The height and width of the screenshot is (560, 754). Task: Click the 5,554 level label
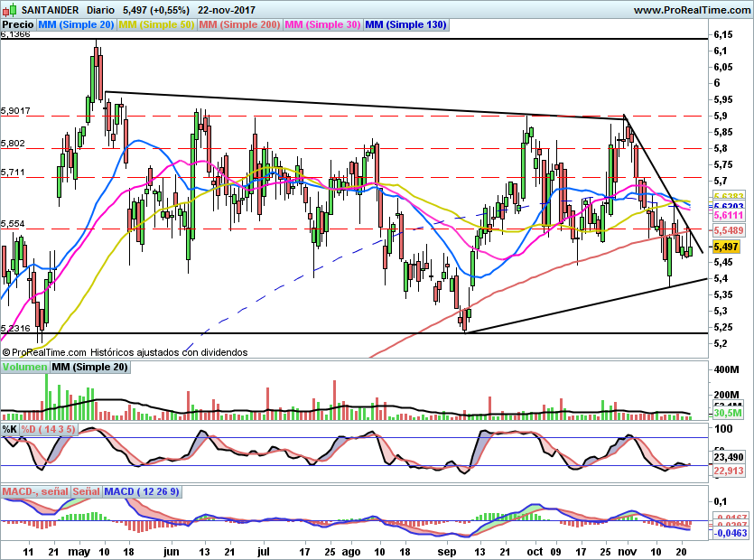[x=13, y=224]
